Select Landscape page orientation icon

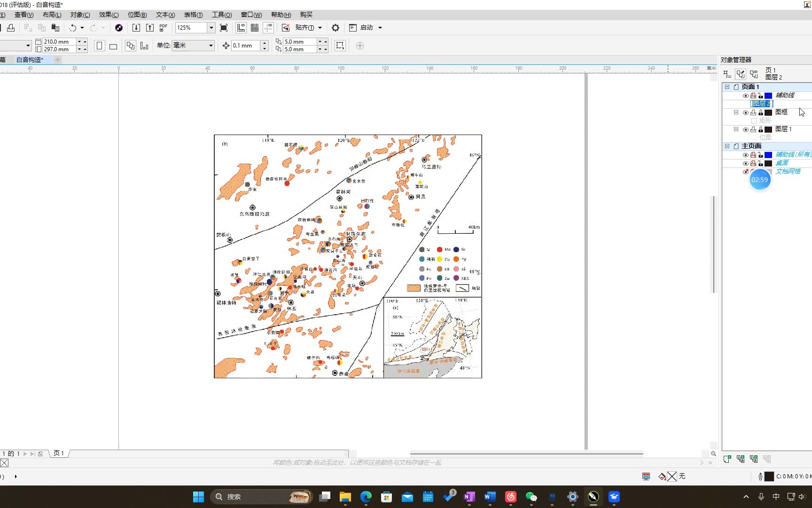[x=113, y=46]
